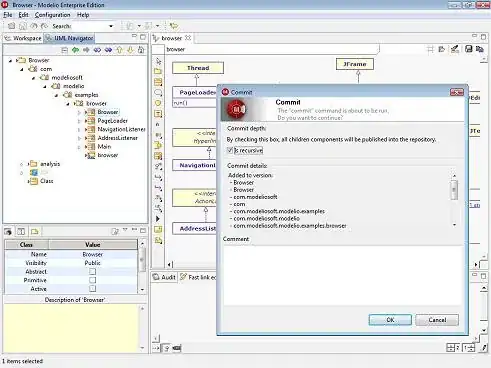The height and width of the screenshot is (368, 491).
Task: Click the yellow up arrow in UML Navigator
Action: click(x=119, y=50)
